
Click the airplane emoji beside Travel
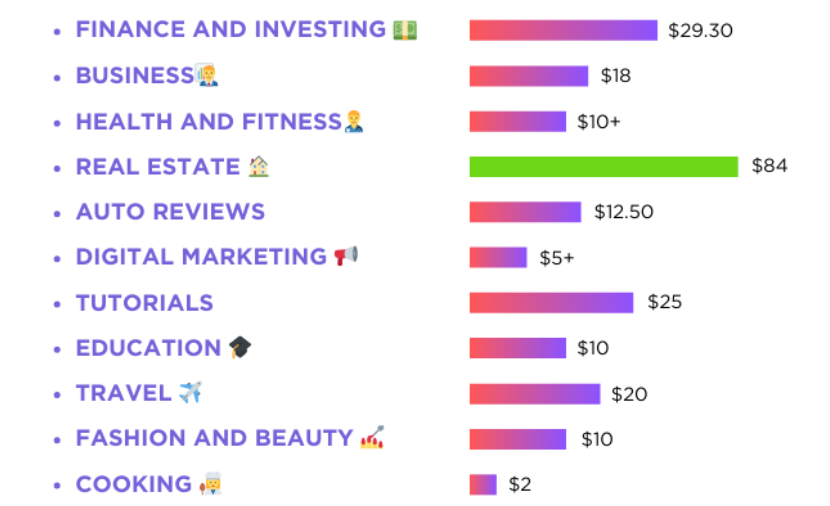pos(190,393)
